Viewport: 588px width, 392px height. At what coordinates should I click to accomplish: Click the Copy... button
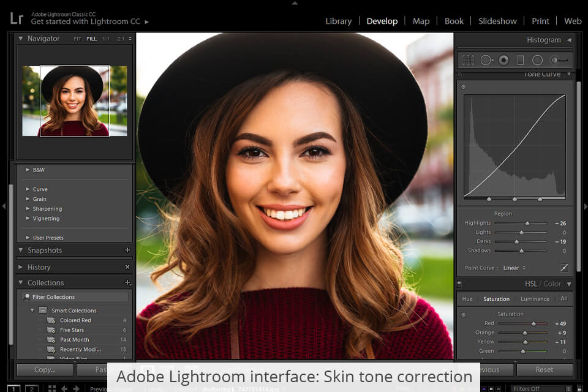pos(45,369)
